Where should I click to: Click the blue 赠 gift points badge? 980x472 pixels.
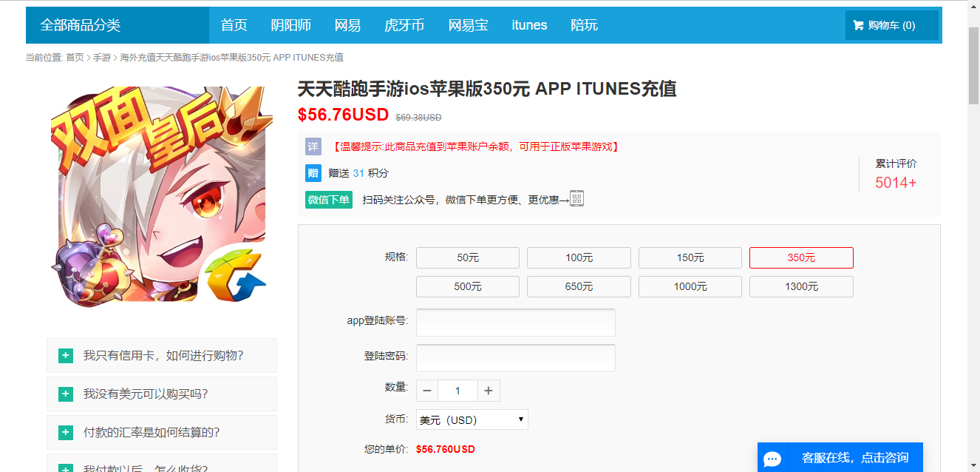pyautogui.click(x=313, y=173)
